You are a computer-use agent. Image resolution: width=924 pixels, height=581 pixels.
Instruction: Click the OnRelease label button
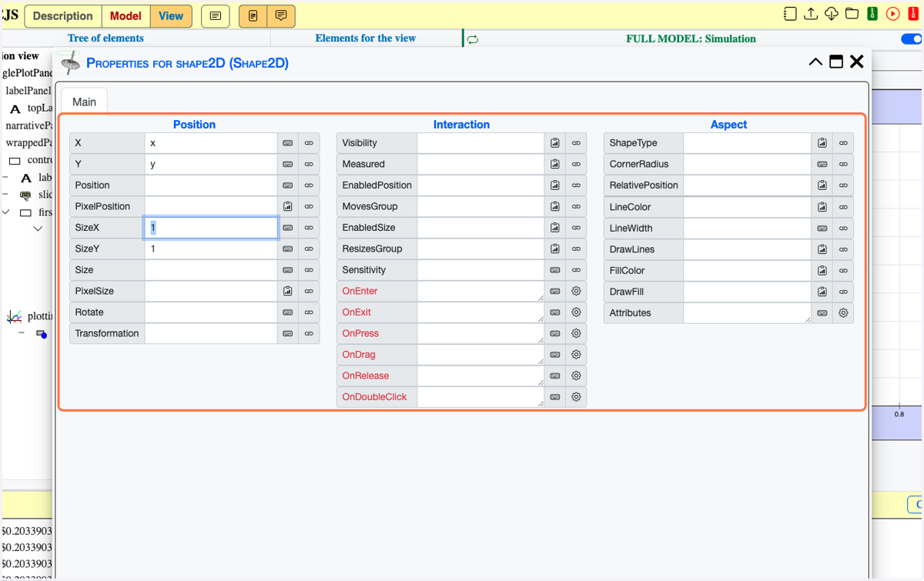click(x=377, y=376)
